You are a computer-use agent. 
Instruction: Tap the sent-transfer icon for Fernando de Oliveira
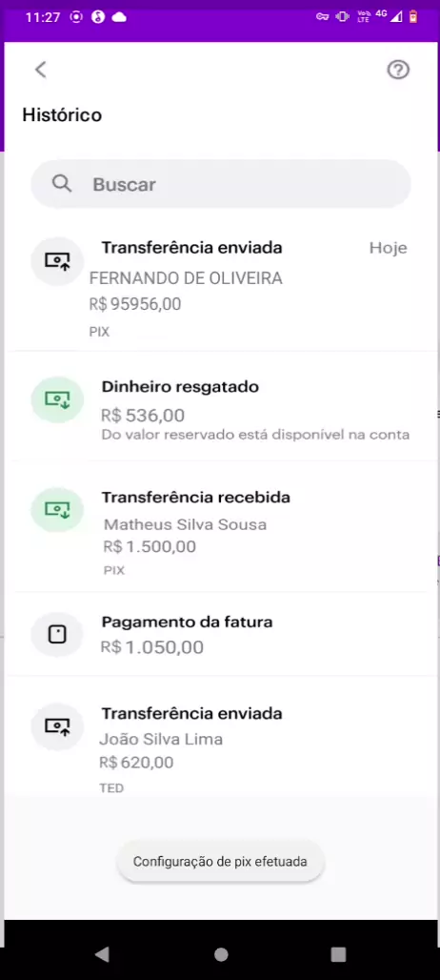(57, 261)
